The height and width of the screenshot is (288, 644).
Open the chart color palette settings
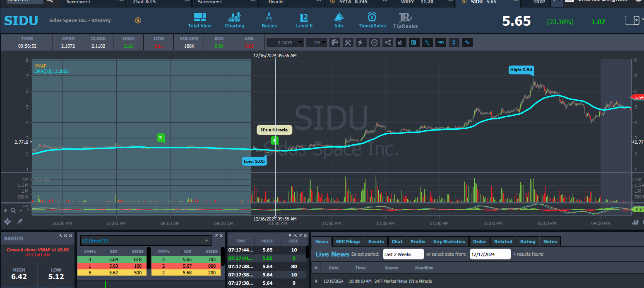(x=335, y=42)
